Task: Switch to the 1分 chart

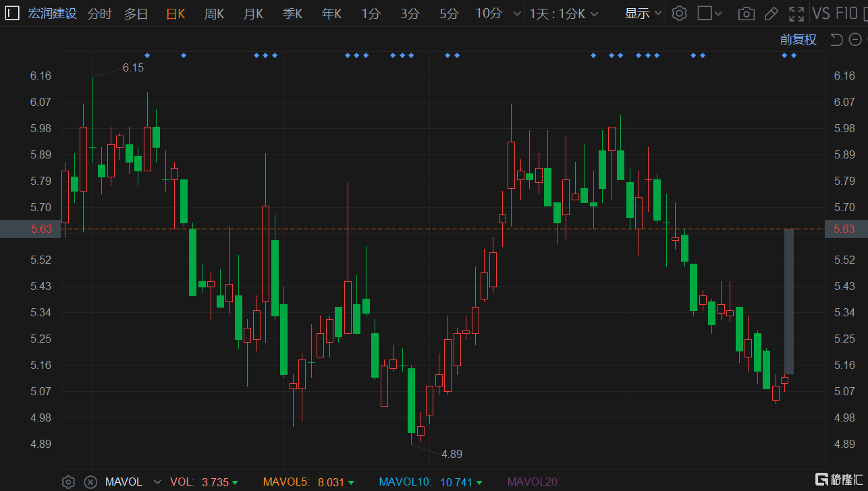Action: (370, 13)
